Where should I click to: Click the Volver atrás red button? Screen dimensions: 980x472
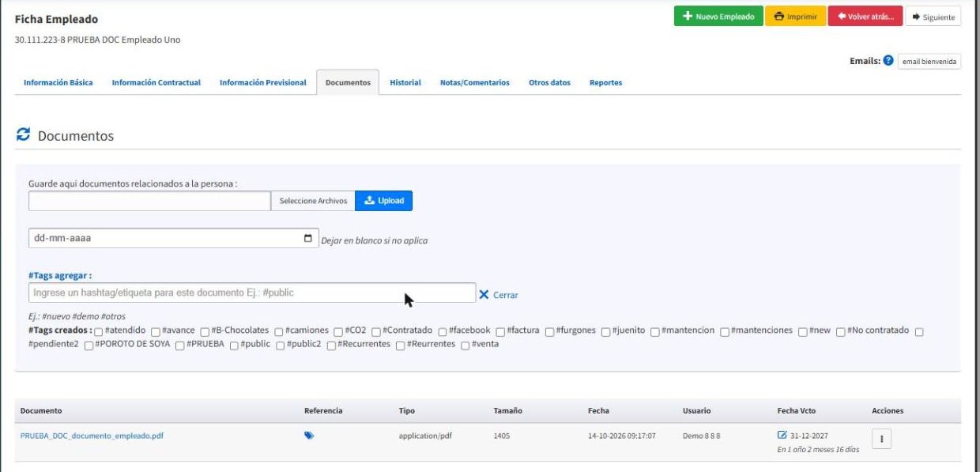click(x=865, y=17)
